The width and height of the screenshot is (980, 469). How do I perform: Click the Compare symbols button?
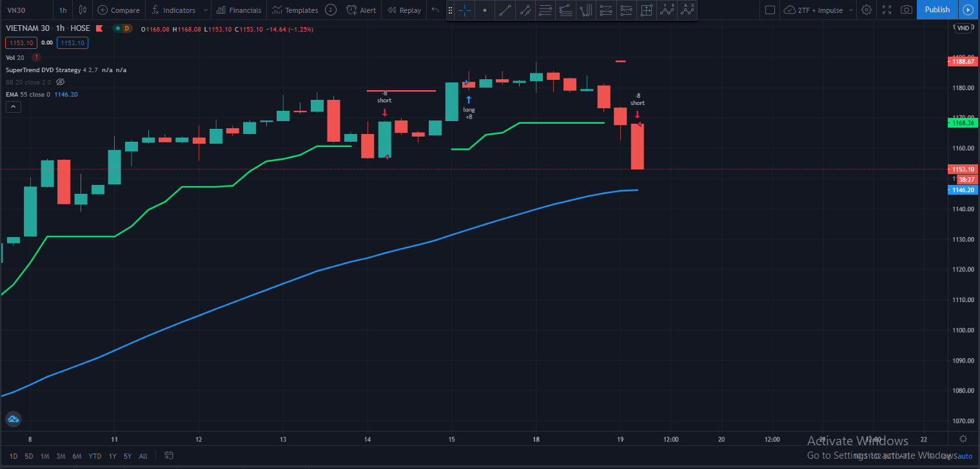tap(119, 10)
